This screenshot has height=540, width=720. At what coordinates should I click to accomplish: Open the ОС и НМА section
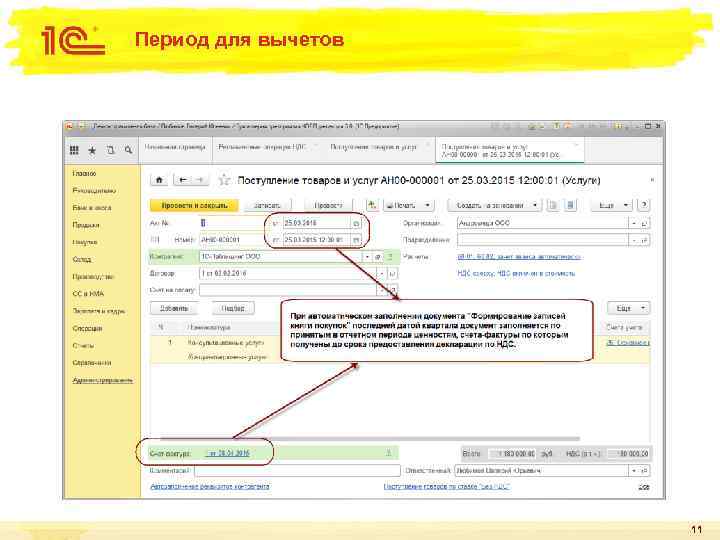pos(88,293)
